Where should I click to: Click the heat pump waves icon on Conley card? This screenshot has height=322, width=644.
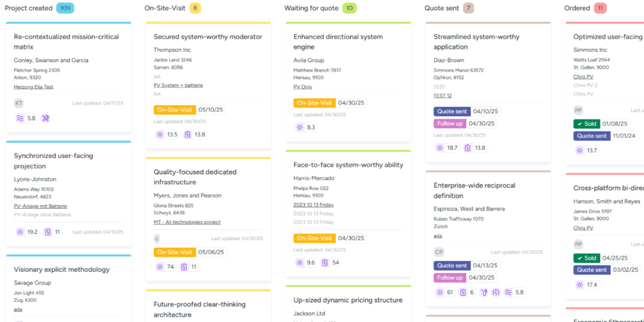tap(19, 118)
